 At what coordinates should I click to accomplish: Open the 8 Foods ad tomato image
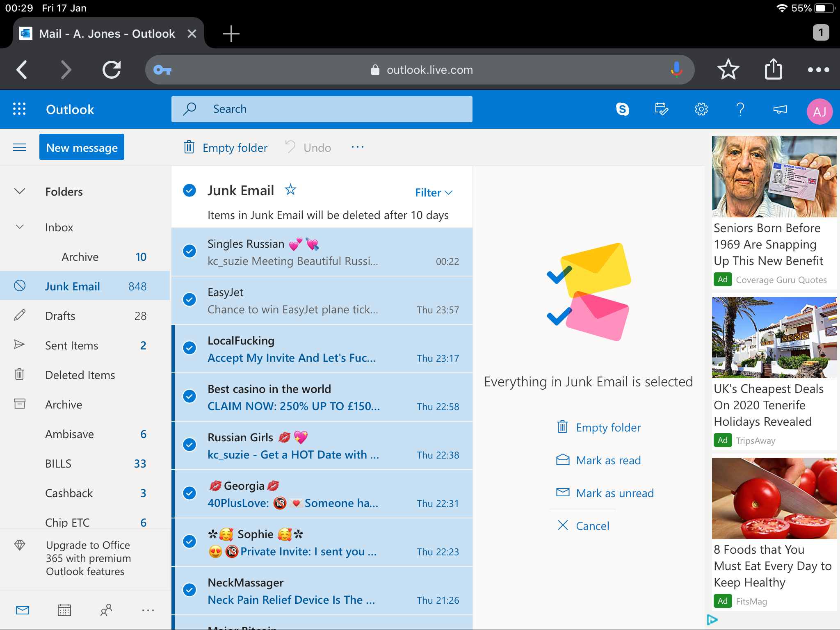point(774,498)
